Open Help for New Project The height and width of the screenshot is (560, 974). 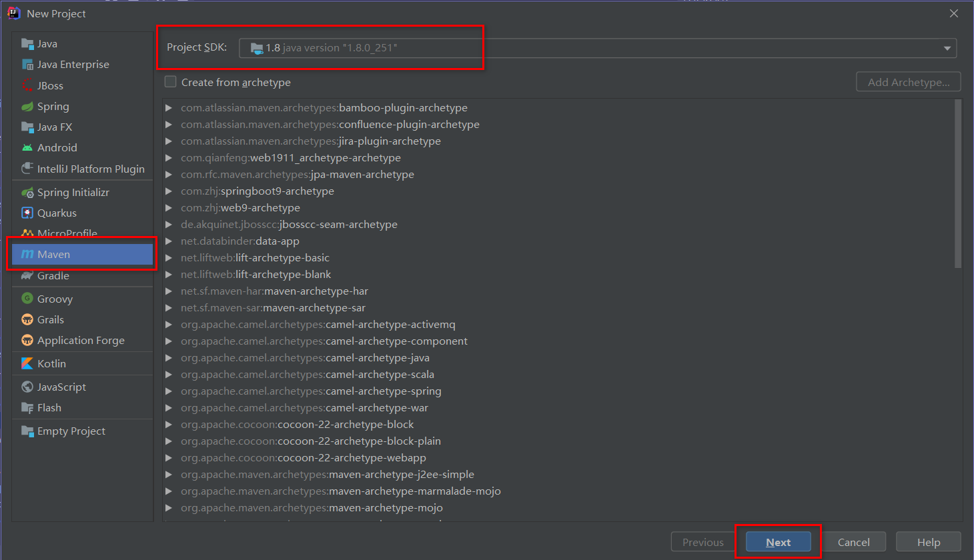(929, 542)
